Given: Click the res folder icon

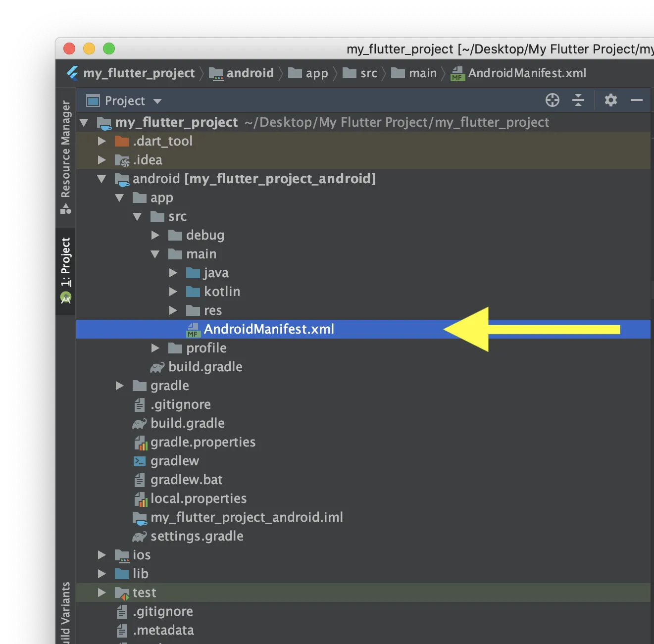Looking at the screenshot, I should coord(193,310).
